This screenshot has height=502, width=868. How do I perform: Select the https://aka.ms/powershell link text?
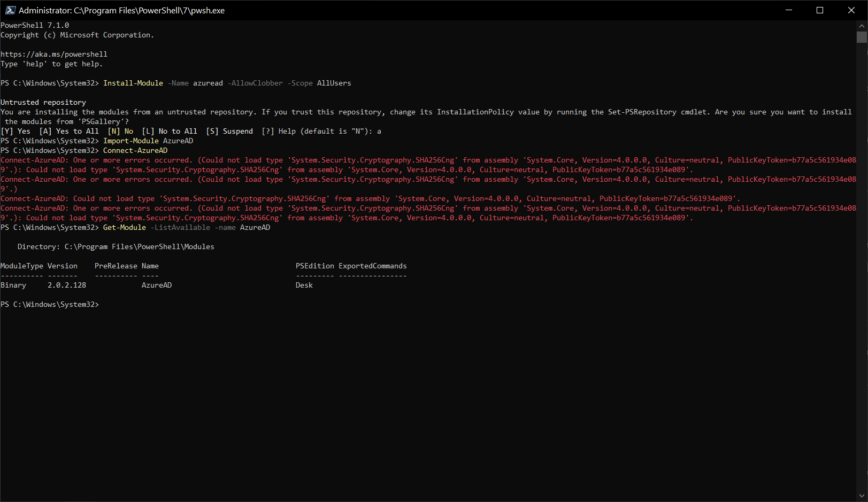53,53
